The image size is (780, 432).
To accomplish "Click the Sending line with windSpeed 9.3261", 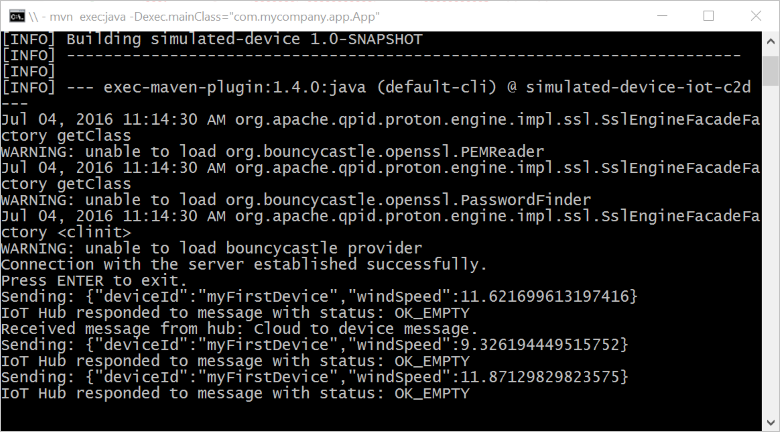I will pyautogui.click(x=314, y=344).
